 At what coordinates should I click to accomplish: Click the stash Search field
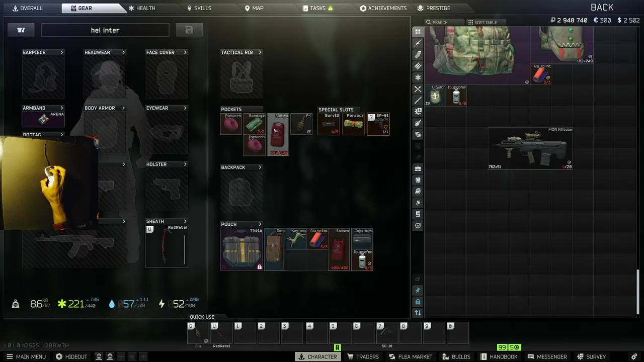(444, 22)
